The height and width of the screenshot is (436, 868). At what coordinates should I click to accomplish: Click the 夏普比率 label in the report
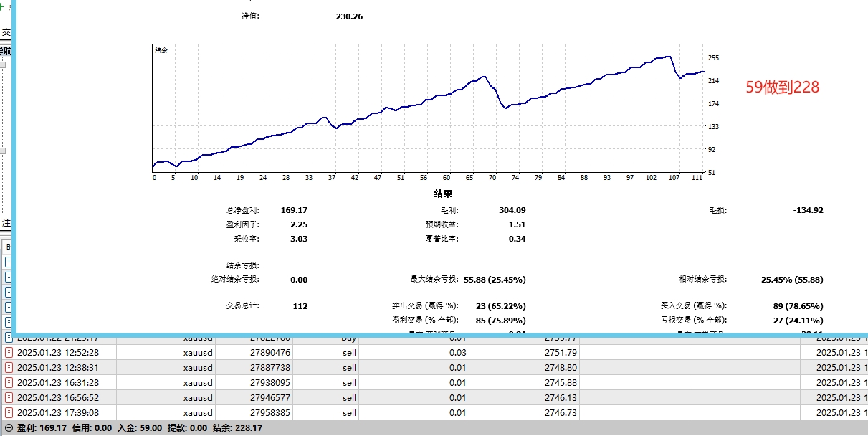(x=442, y=239)
